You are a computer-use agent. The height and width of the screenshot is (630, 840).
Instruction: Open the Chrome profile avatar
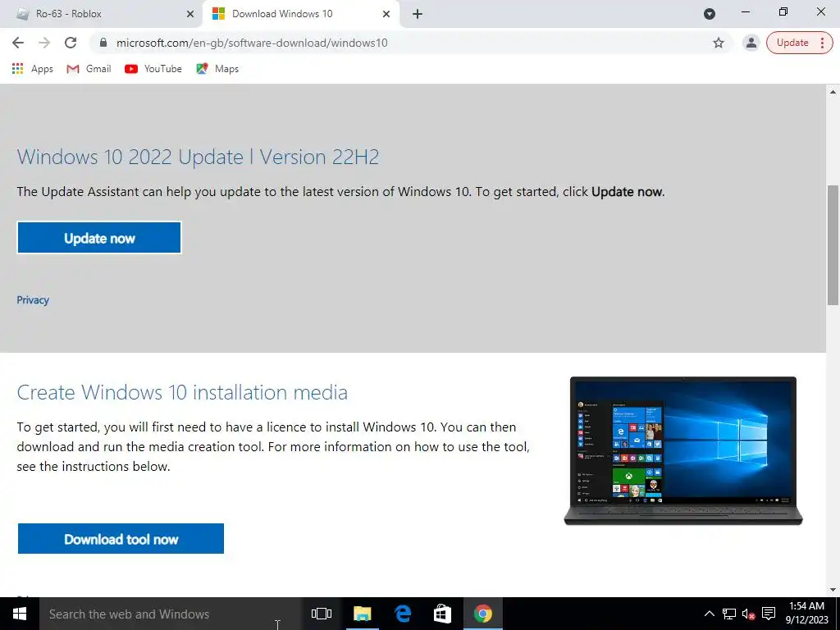(x=751, y=43)
